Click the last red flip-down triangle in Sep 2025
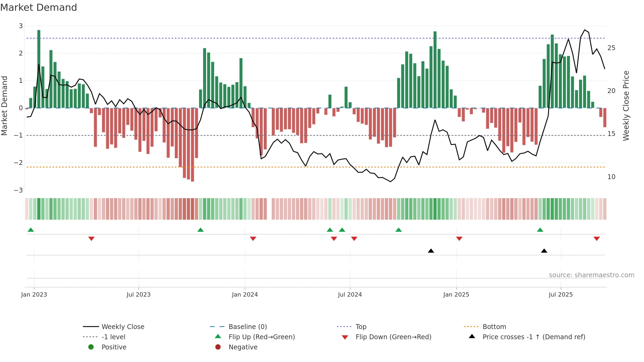 (597, 239)
